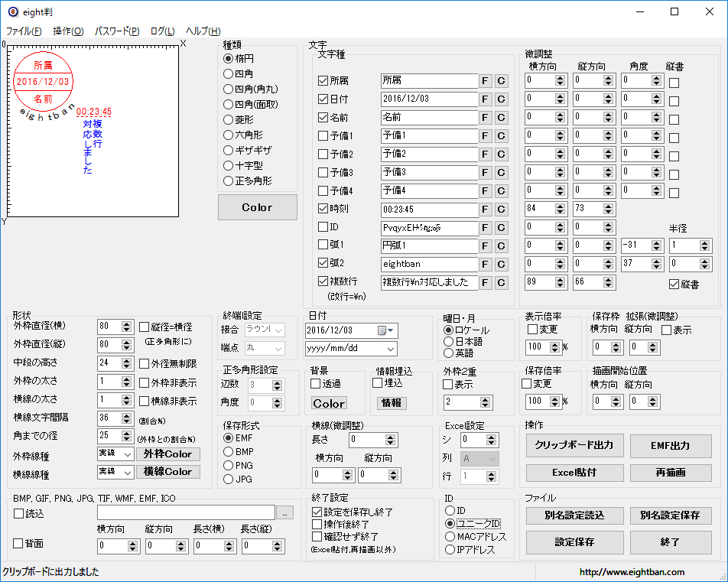The image size is (728, 582).
Task: Uncheck 設定を保存し終了 checkbox
Action: 317,512
